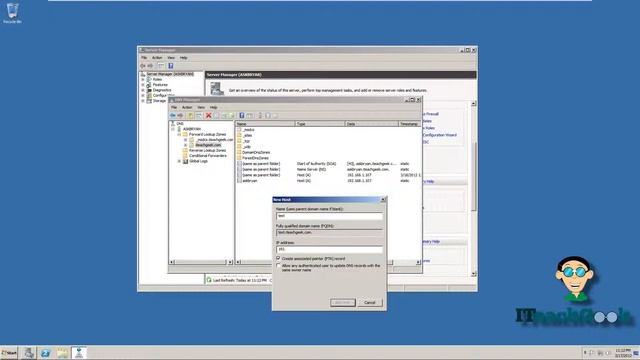Click the Start button on the taskbar
Image resolution: width=640 pixels, height=360 pixels.
tap(9, 353)
